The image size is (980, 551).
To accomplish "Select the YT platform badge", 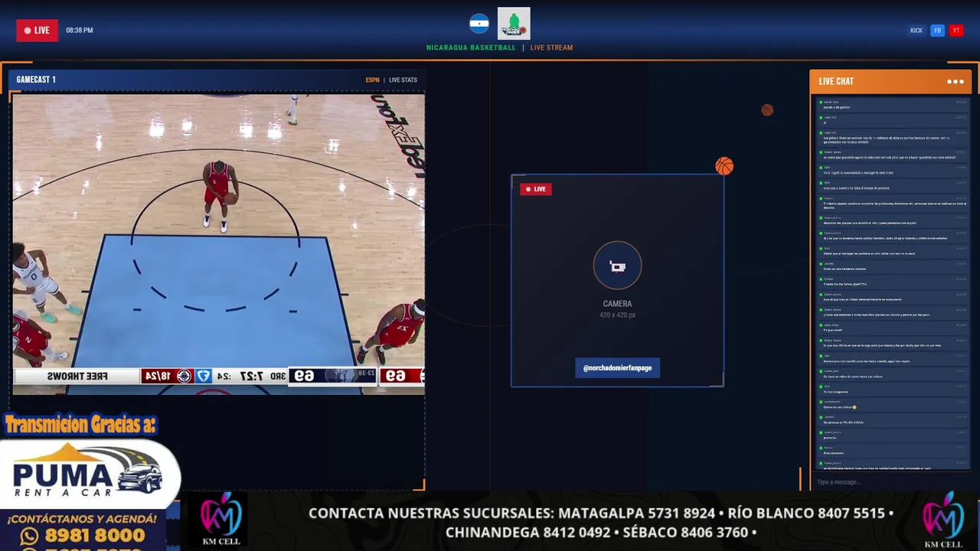I will [x=955, y=31].
